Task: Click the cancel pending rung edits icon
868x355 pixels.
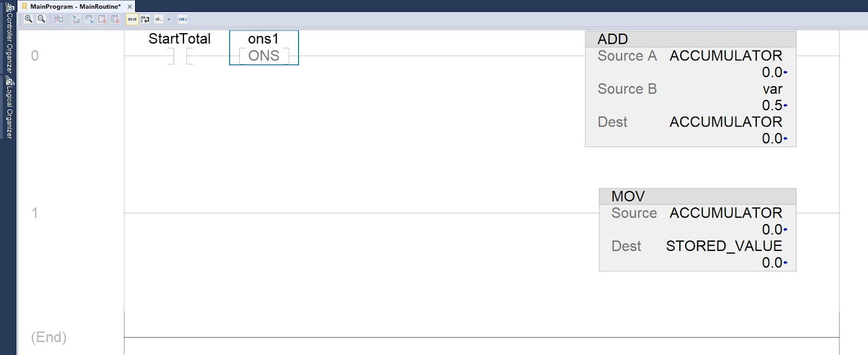Action: (x=102, y=19)
